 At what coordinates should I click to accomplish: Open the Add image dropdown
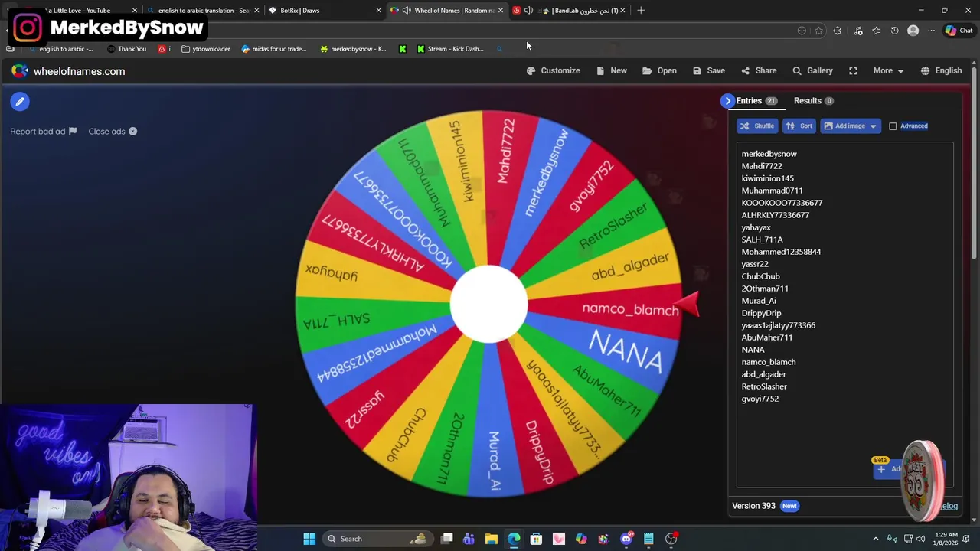click(x=850, y=126)
